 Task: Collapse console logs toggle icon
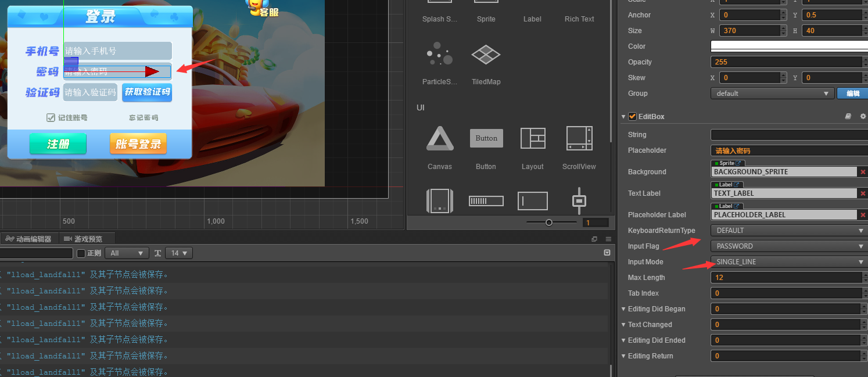pyautogui.click(x=607, y=253)
